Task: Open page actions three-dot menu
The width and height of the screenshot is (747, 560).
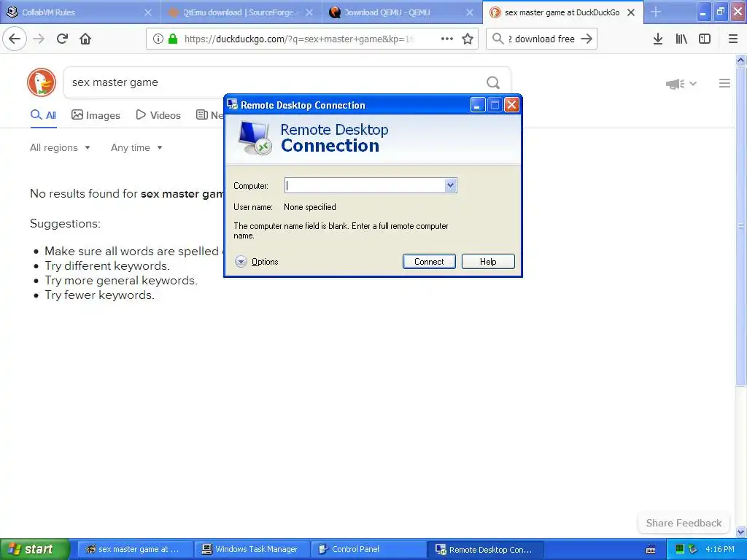Action: [447, 39]
